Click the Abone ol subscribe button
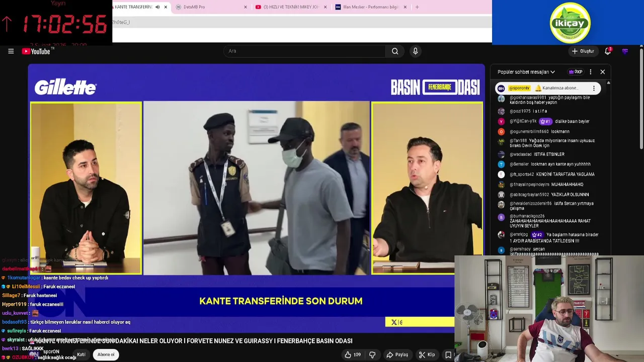Screen dimensions: 644x362 point(106,354)
